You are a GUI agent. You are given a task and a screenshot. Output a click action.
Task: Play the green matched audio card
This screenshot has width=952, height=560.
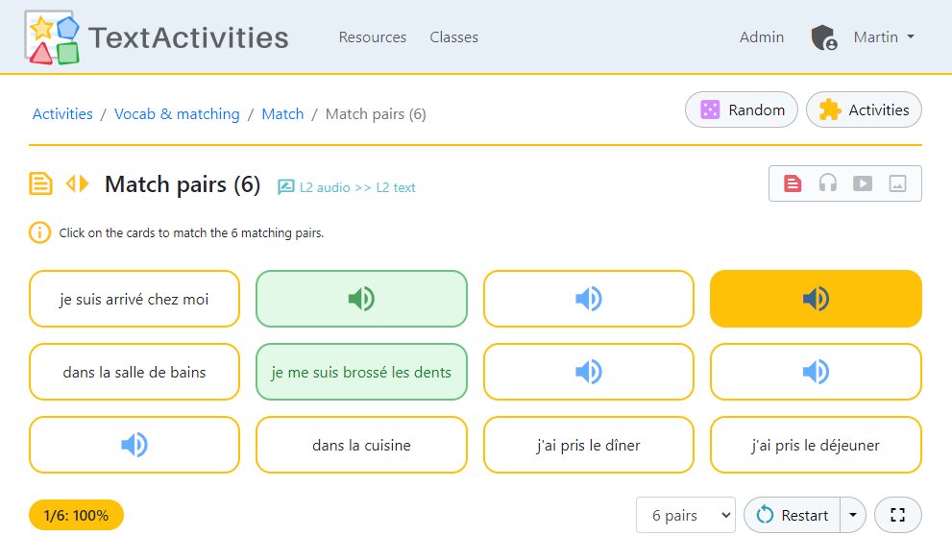(361, 299)
